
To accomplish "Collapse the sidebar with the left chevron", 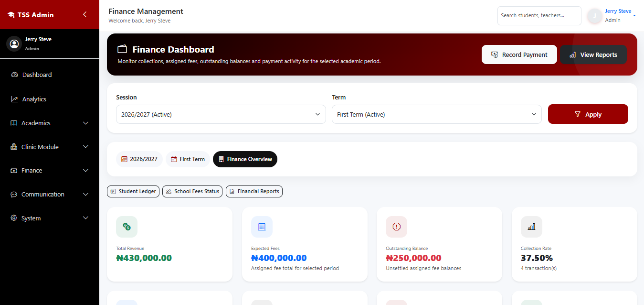I will coord(84,14).
